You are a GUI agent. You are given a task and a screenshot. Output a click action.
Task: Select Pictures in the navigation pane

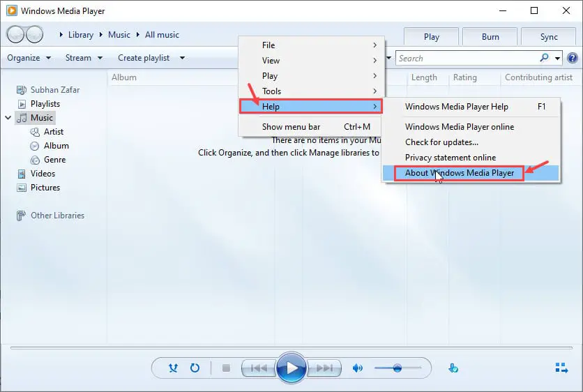tap(38, 188)
